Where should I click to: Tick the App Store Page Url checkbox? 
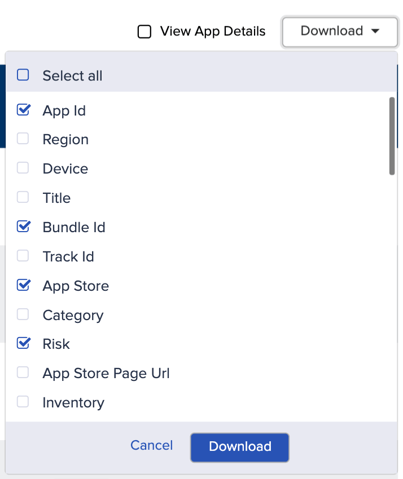[23, 372]
